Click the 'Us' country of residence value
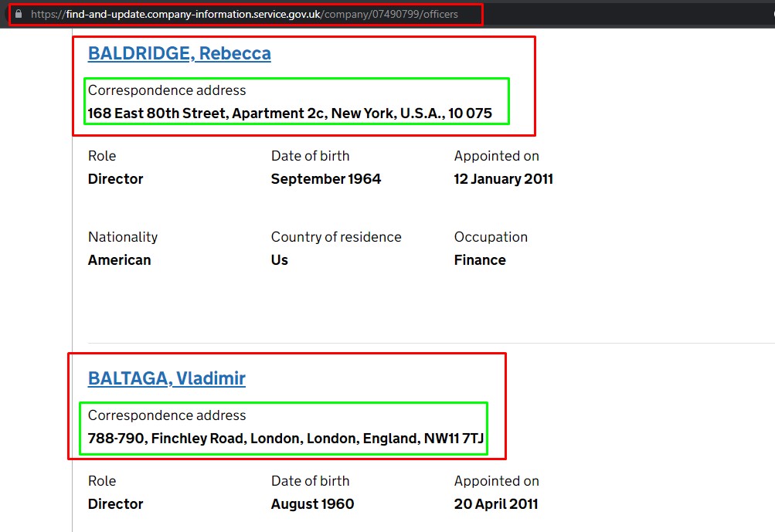 [x=279, y=260]
